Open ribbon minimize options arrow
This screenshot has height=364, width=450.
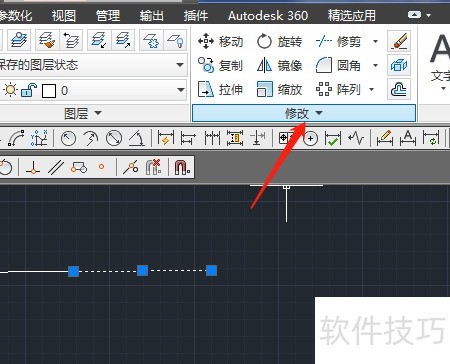point(429,15)
